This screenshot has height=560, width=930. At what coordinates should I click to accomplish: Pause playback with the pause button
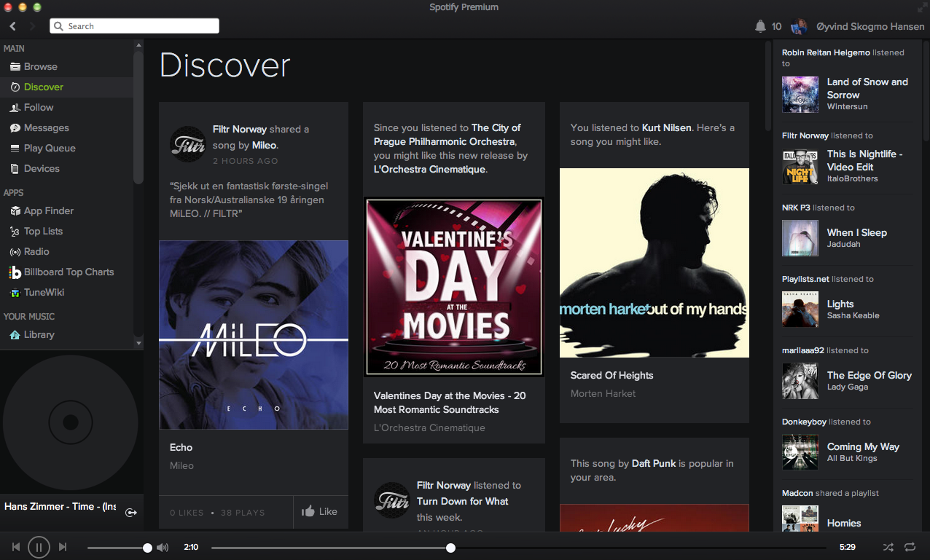point(39,547)
